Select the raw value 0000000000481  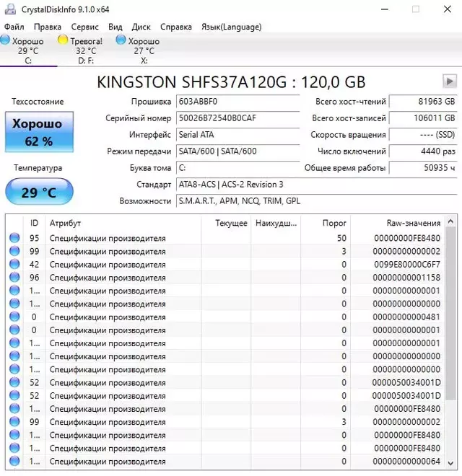[x=406, y=317]
